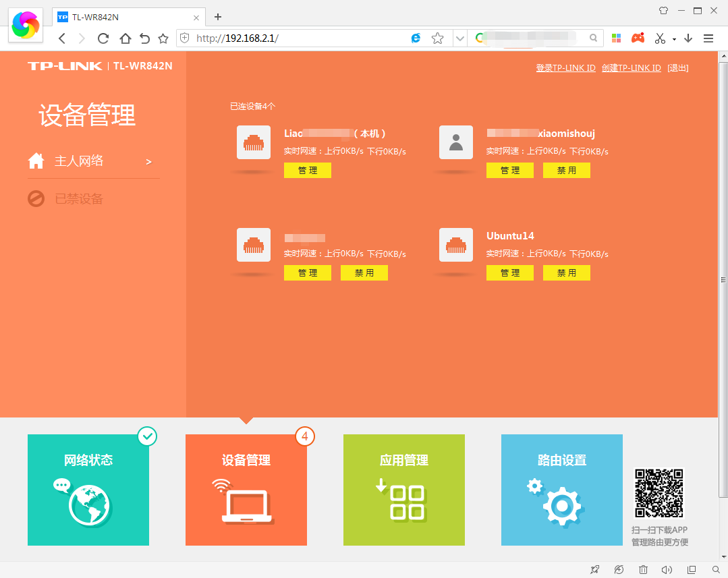The width and height of the screenshot is (728, 578).
Task: Click the rocket boost icon in status bar
Action: click(594, 569)
